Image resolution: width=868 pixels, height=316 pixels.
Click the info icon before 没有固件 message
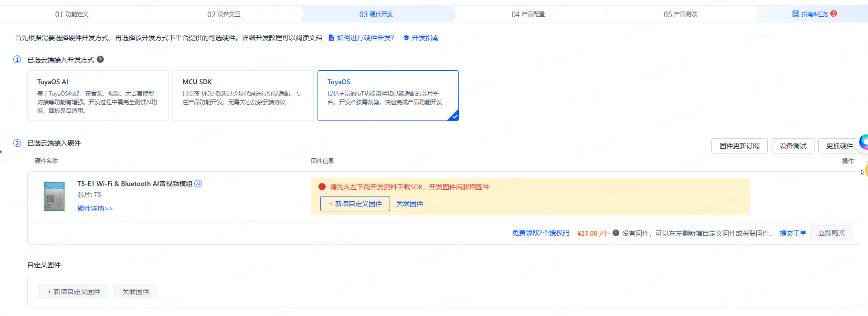click(x=616, y=233)
